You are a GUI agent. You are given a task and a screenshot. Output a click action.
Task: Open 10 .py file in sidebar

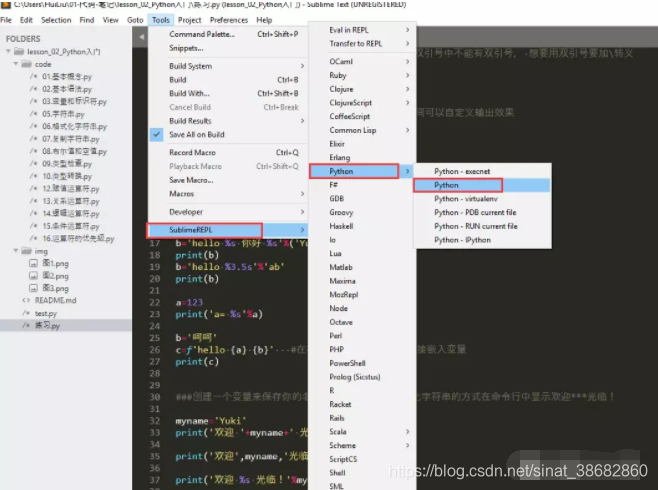coord(67,176)
